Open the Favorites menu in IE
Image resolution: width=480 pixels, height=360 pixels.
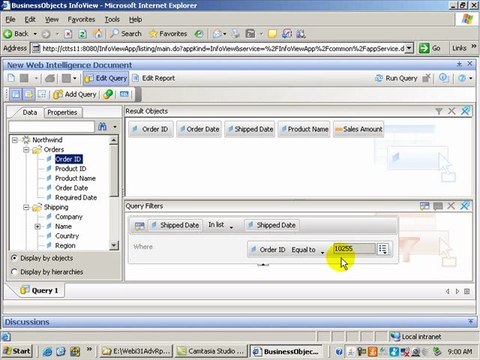pyautogui.click(x=81, y=20)
